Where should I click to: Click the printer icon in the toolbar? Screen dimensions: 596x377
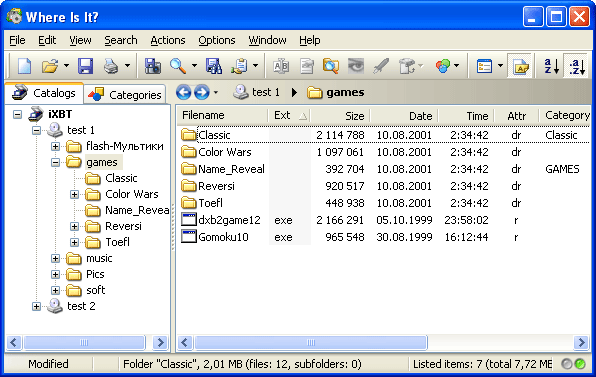tap(111, 66)
